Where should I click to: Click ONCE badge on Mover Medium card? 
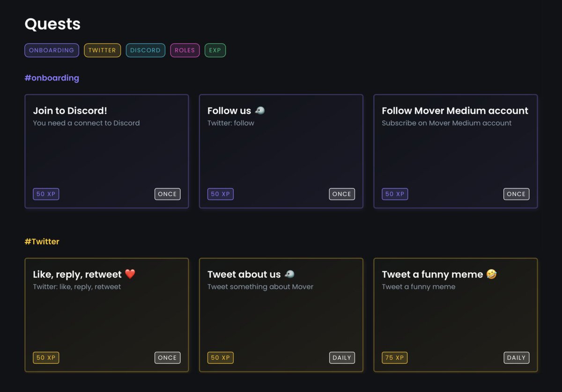(x=517, y=194)
